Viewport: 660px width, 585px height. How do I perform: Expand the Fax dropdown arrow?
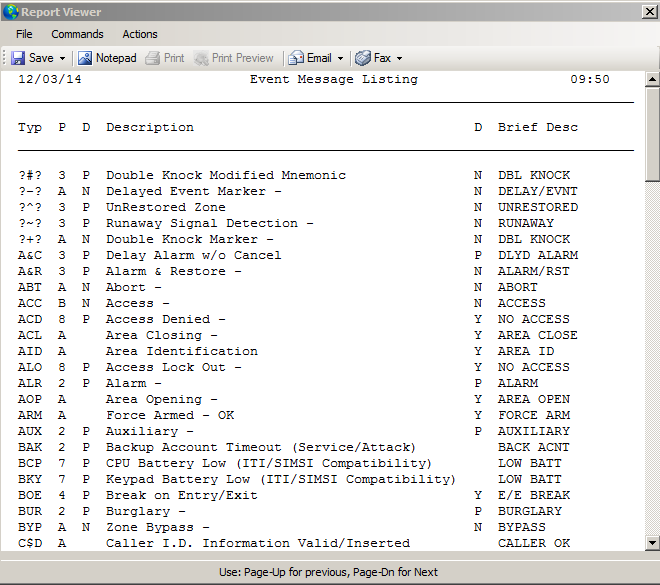pyautogui.click(x=399, y=58)
